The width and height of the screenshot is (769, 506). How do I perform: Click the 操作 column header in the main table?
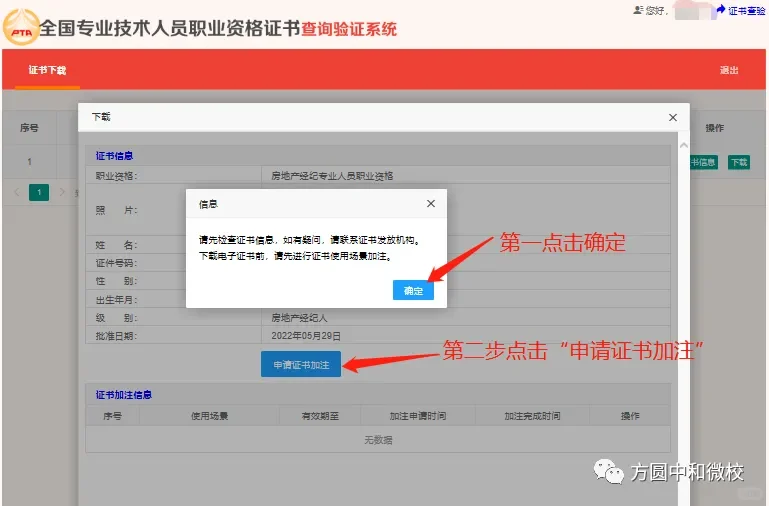click(x=714, y=128)
